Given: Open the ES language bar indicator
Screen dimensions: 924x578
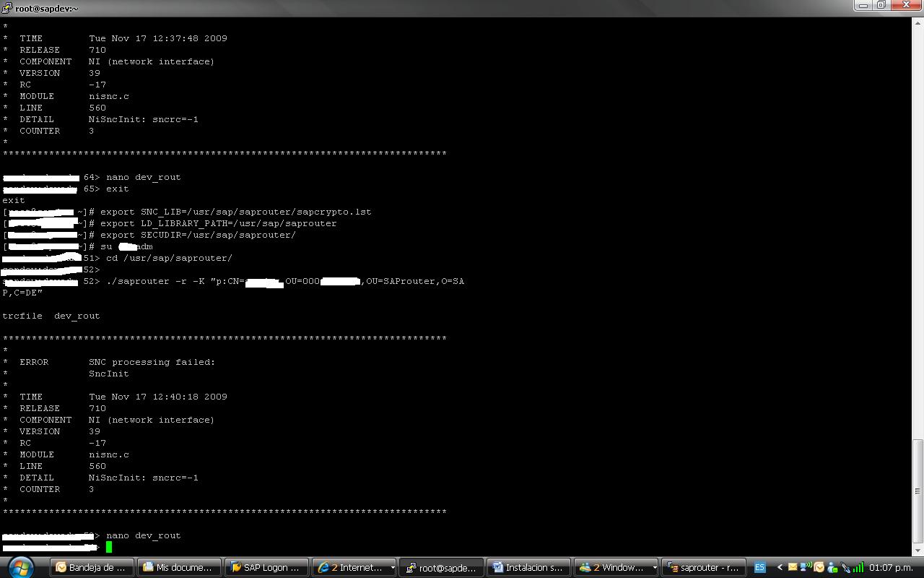Looking at the screenshot, I should tap(759, 567).
